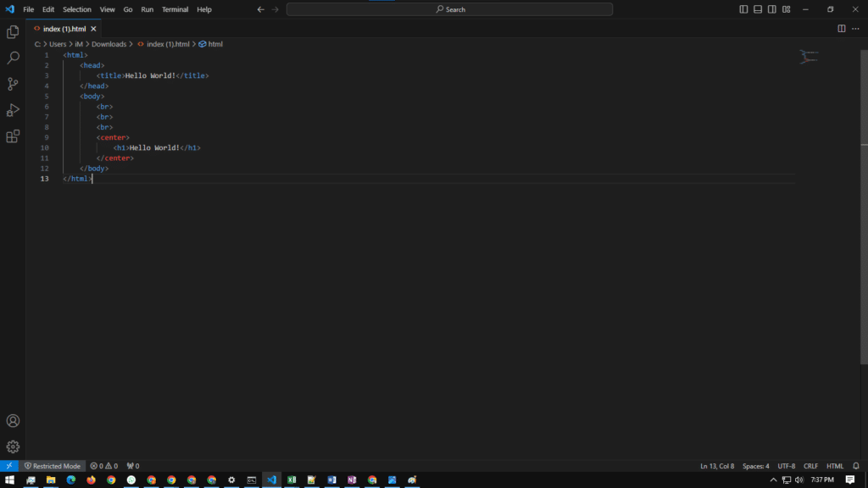Change the UTF-8 encoding in status bar
Image resolution: width=868 pixels, height=488 pixels.
pos(786,466)
